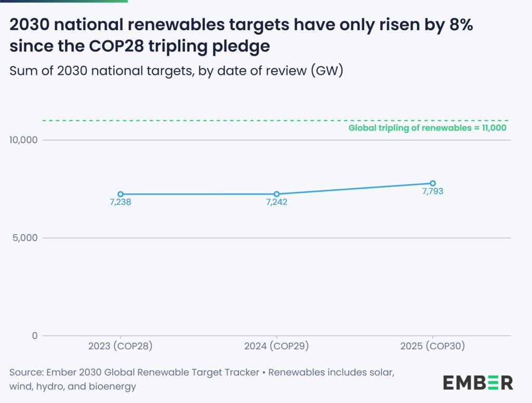Click the blue line between 2024 and 2025
The height and width of the screenshot is (403, 532).
click(x=354, y=189)
